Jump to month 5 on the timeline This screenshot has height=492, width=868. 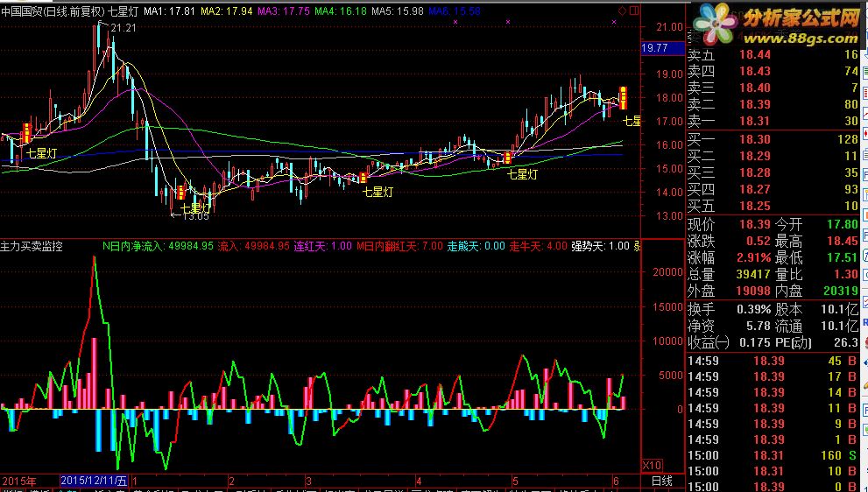coord(515,481)
